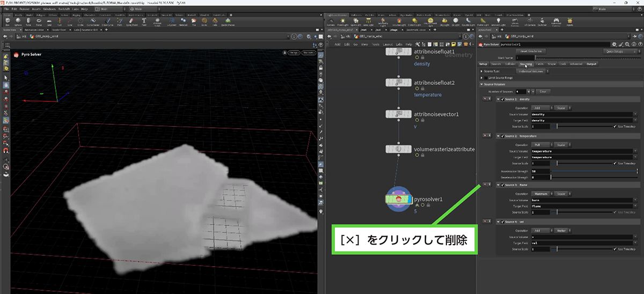
Task: Open Source 2 Operation dropdown showing Pull
Action: click(540, 144)
